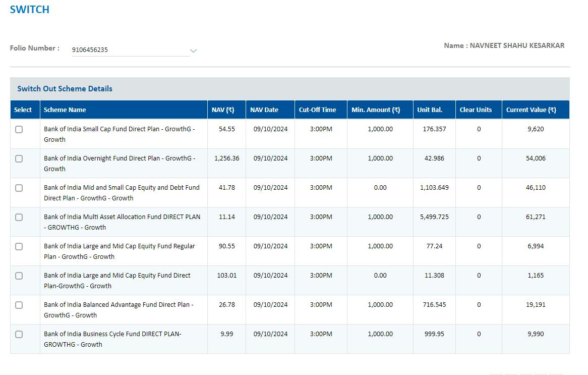
Task: Click NAV value 90.55
Action: (227, 246)
